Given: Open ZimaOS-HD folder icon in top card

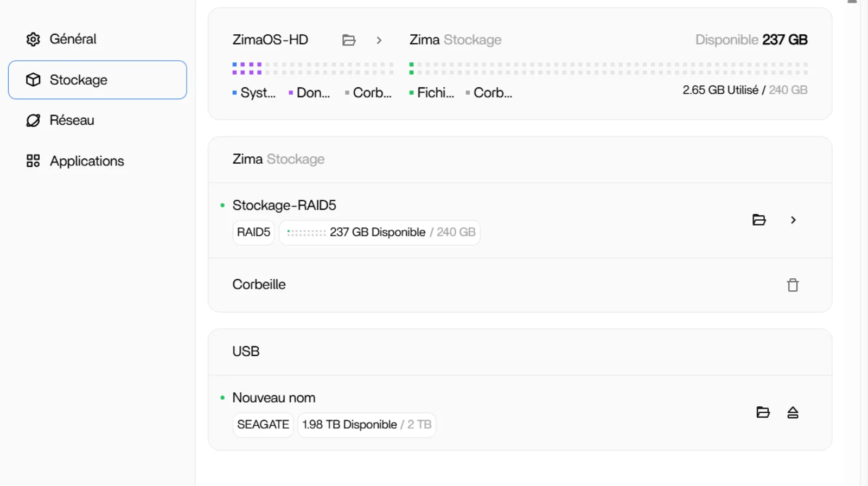Looking at the screenshot, I should (x=349, y=40).
